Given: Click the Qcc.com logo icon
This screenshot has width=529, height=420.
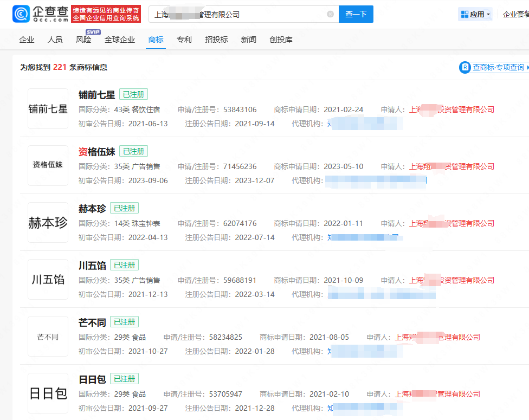Looking at the screenshot, I should pos(21,14).
